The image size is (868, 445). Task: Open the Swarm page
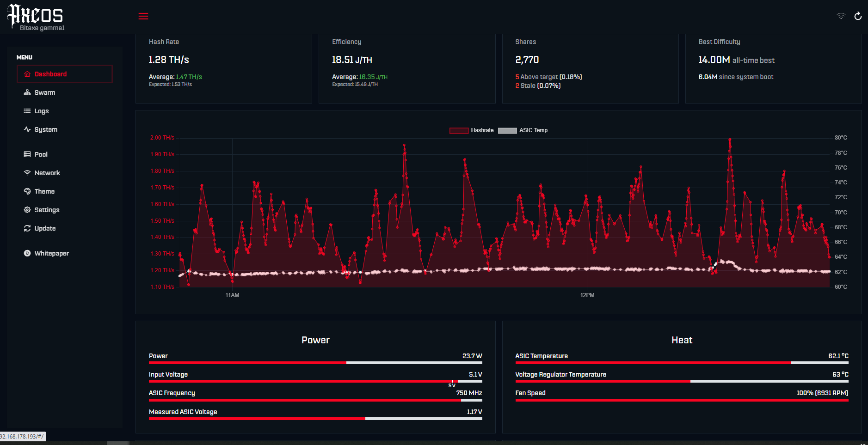click(x=65, y=92)
